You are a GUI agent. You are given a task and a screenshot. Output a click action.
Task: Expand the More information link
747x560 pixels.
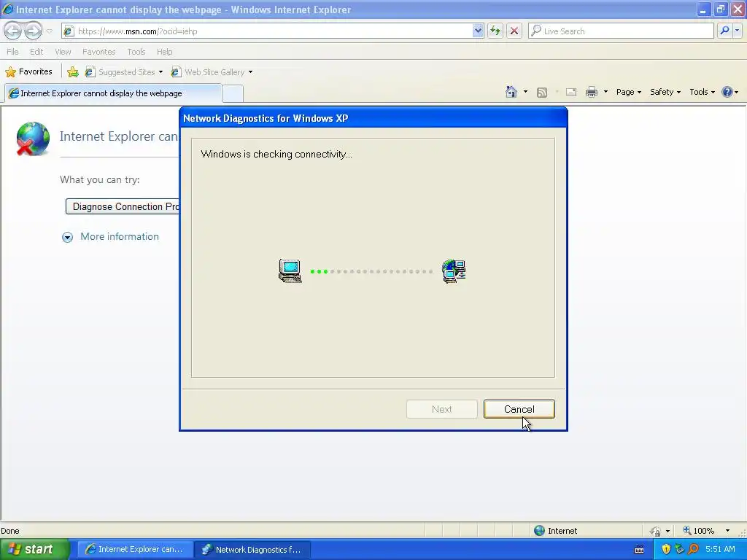coord(119,237)
